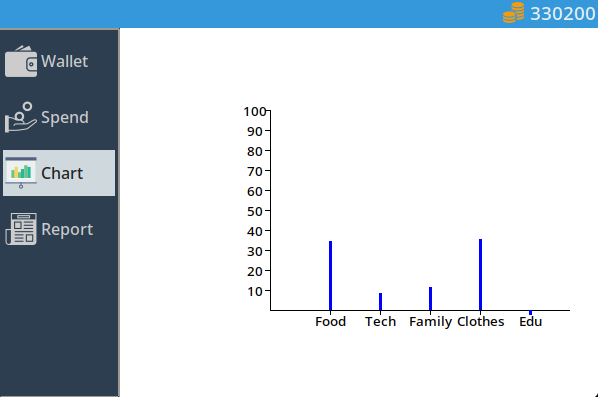Click the Edu axis label
598x397 pixels.
tap(530, 321)
